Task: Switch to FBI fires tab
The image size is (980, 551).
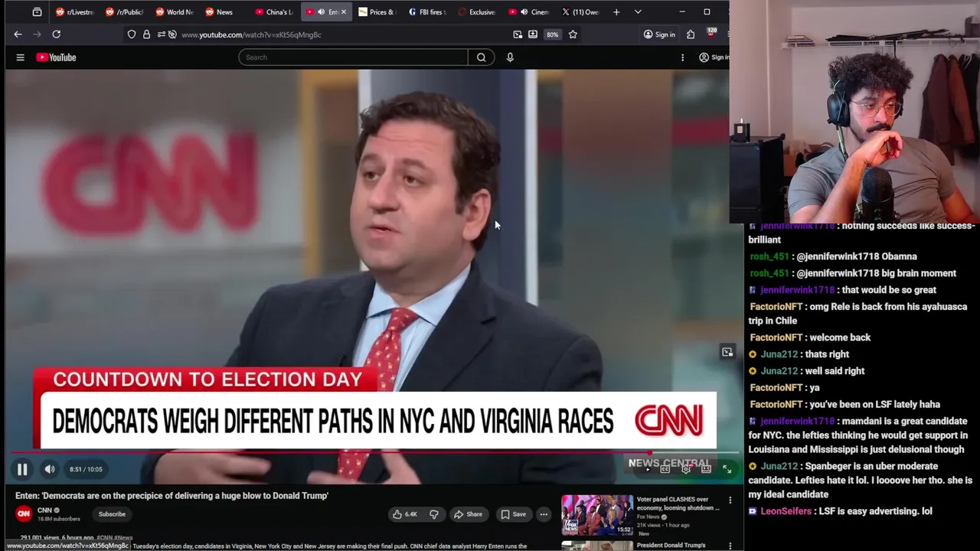Action: [x=427, y=12]
